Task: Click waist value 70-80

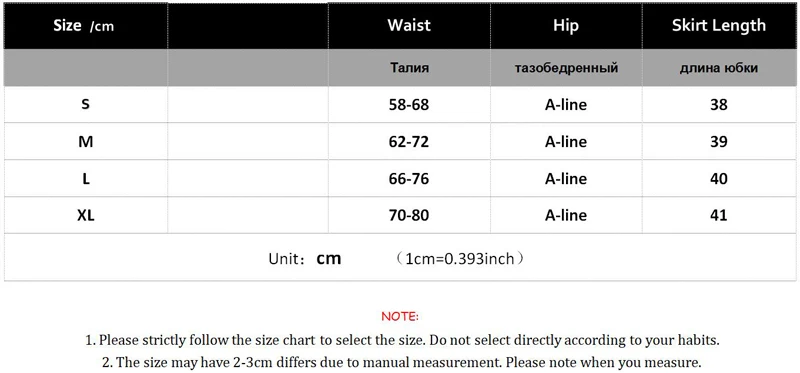Action: point(409,215)
